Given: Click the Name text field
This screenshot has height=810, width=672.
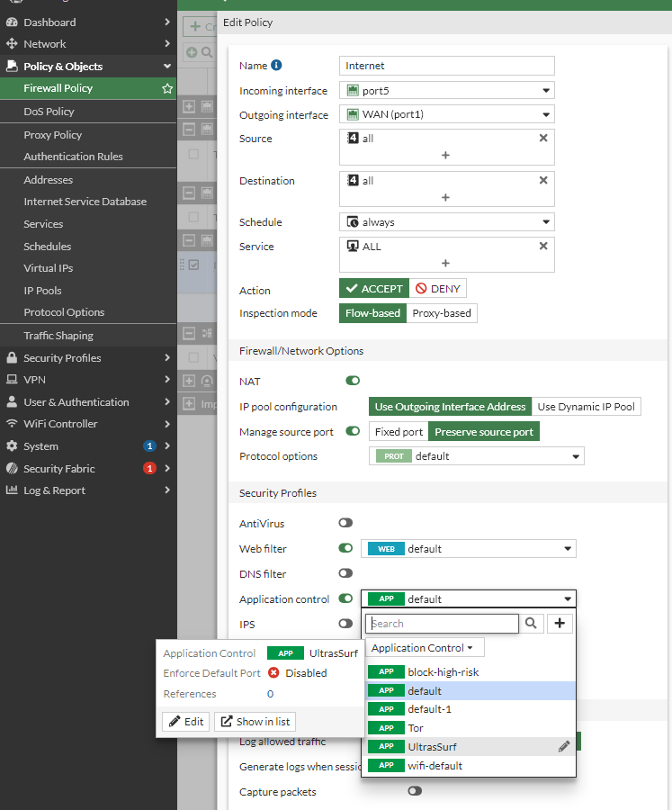Looking at the screenshot, I should 446,66.
